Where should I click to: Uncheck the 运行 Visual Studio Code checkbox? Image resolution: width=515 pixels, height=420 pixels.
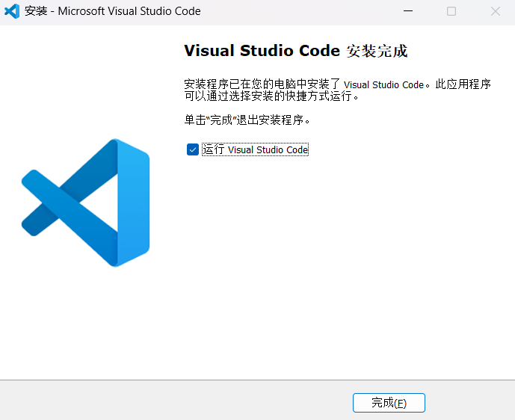tap(193, 149)
